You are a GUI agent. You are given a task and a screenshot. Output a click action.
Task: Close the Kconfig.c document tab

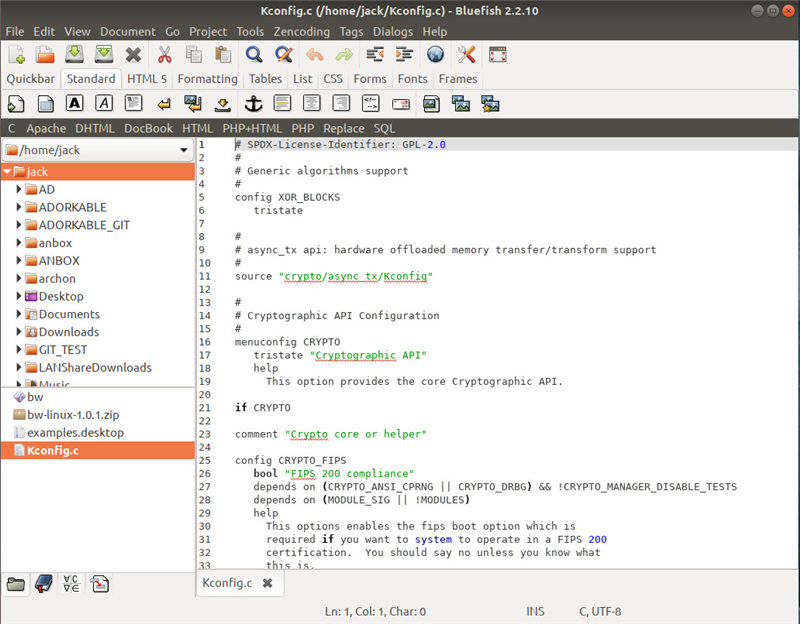(x=267, y=583)
